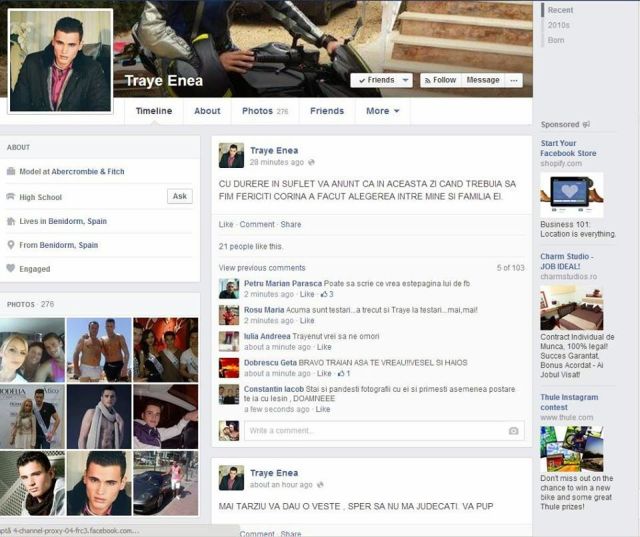
Task: Click the public globe icon on first post
Action: pos(311,162)
